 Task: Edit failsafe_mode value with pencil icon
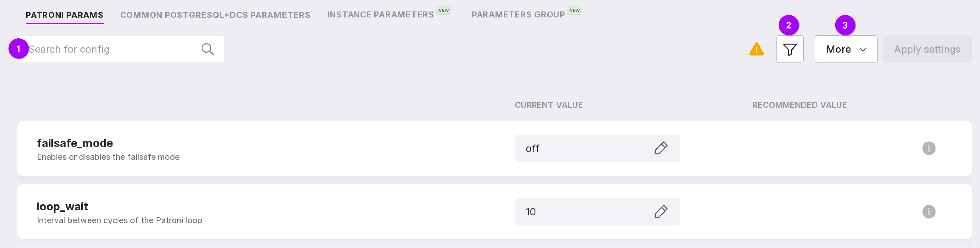click(x=661, y=148)
